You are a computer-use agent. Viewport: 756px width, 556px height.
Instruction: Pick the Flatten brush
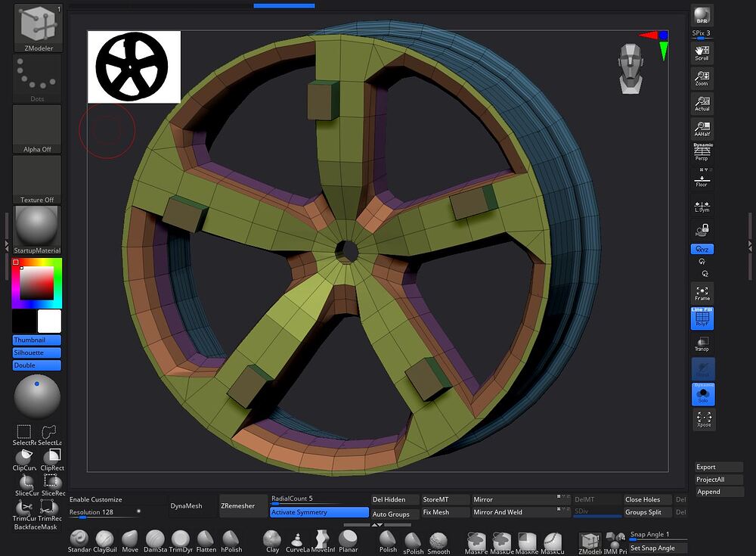tap(206, 542)
